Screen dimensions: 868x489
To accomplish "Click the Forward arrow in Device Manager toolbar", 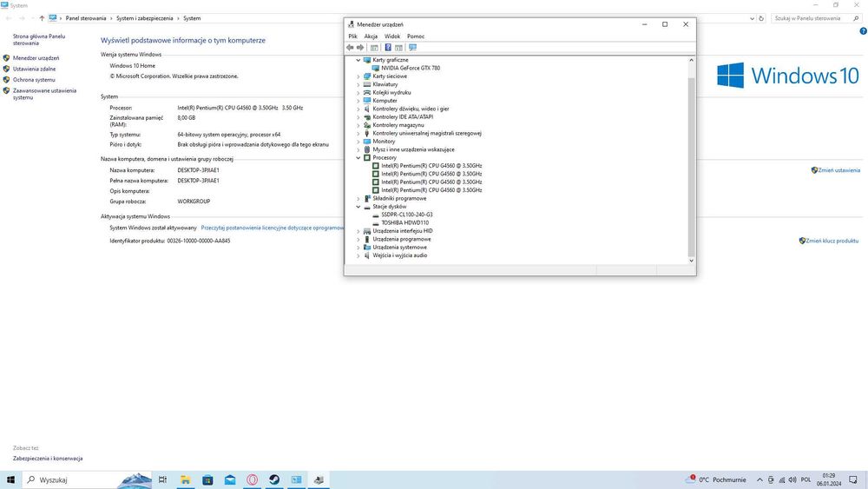I will 360,48.
